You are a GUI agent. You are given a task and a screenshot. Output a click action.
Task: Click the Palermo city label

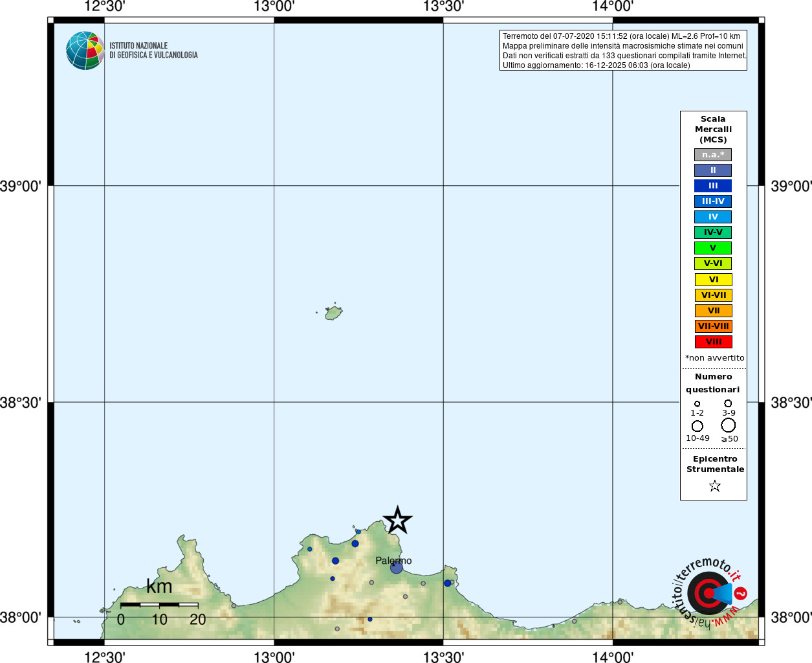click(393, 561)
